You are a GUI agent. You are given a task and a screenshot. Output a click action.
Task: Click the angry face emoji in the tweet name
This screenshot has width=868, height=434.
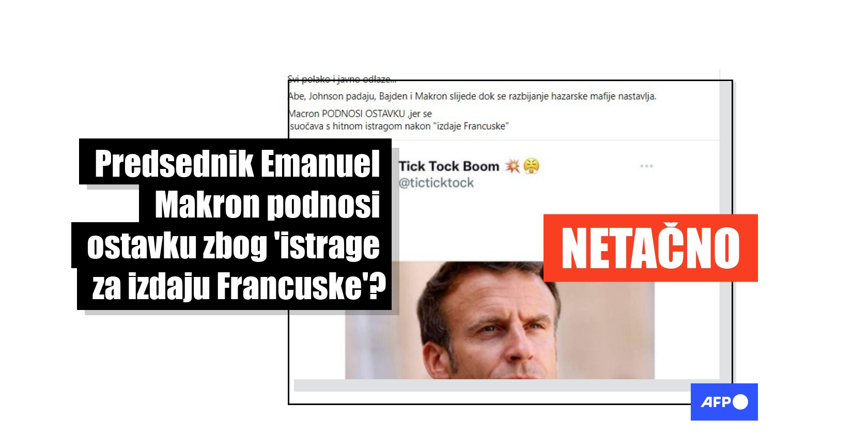click(531, 166)
